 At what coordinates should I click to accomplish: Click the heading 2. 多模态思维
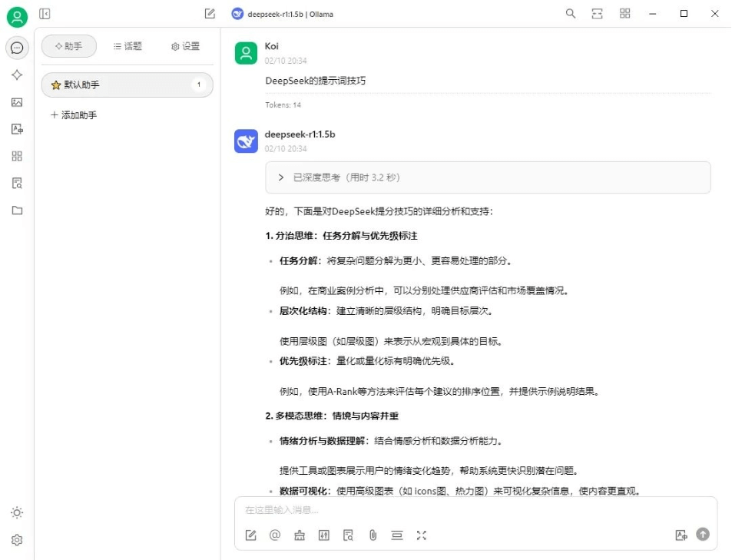[332, 416]
